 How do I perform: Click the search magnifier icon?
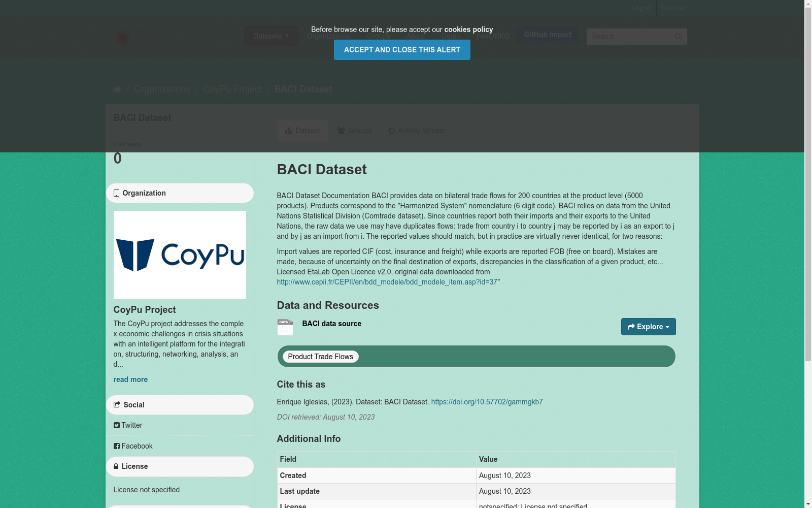click(x=678, y=37)
